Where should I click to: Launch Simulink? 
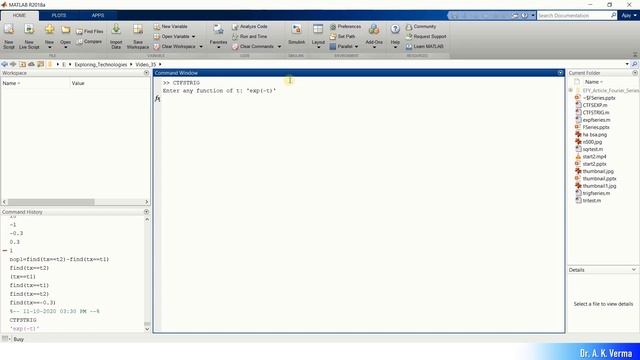coord(297,34)
